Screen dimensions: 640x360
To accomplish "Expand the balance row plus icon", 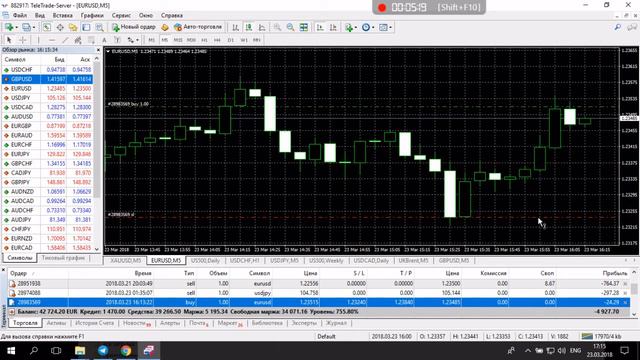I will 12,312.
